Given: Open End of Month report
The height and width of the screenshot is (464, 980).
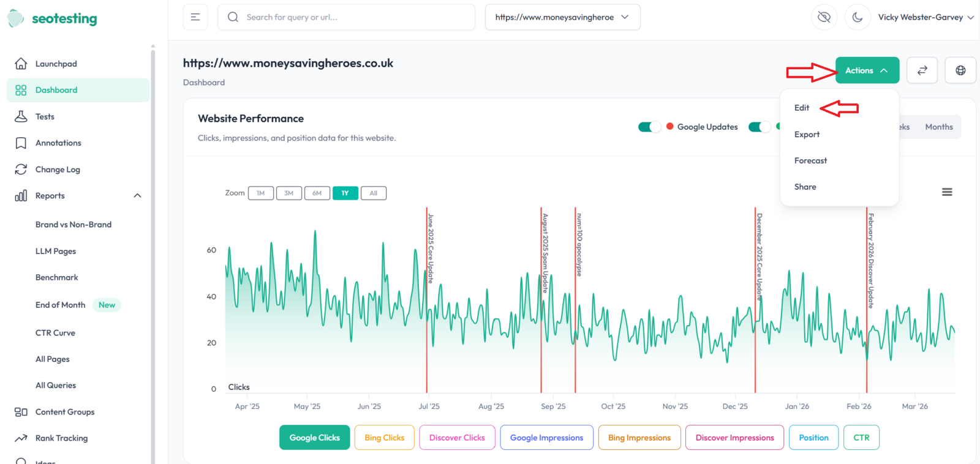Looking at the screenshot, I should coord(61,305).
